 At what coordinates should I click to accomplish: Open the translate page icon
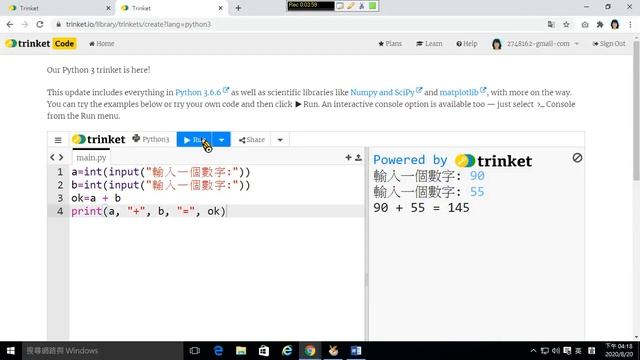[551, 24]
